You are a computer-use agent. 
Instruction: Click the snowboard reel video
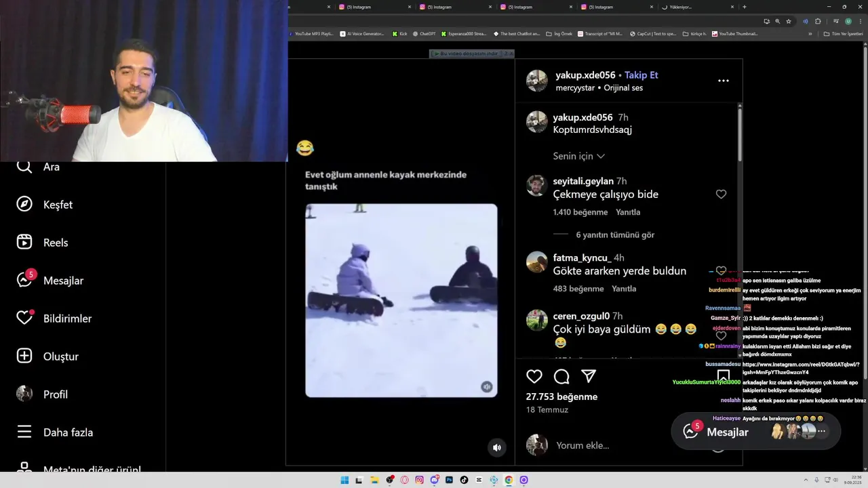click(x=401, y=300)
